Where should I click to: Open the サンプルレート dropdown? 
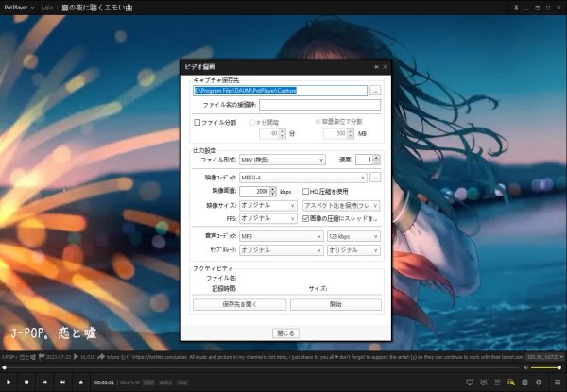[282, 250]
